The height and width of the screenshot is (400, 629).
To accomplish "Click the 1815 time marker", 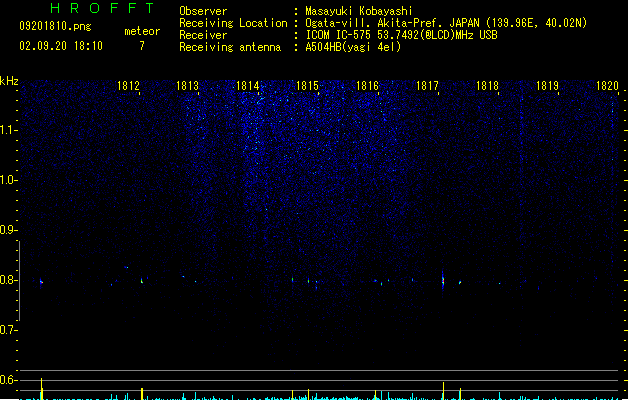I will 308,86.
